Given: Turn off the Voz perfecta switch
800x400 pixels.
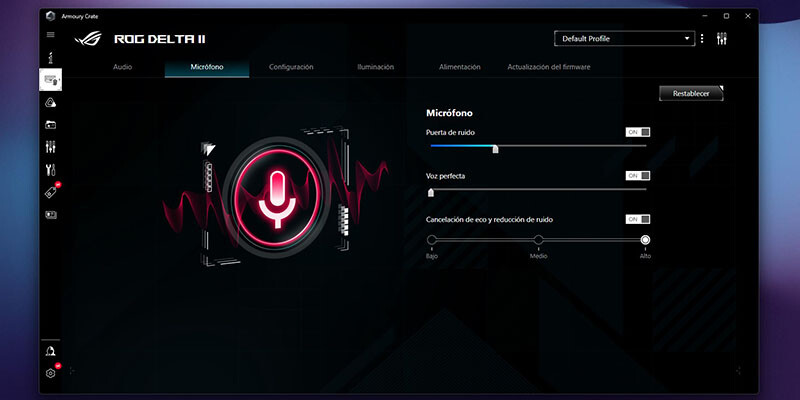Looking at the screenshot, I should (638, 176).
